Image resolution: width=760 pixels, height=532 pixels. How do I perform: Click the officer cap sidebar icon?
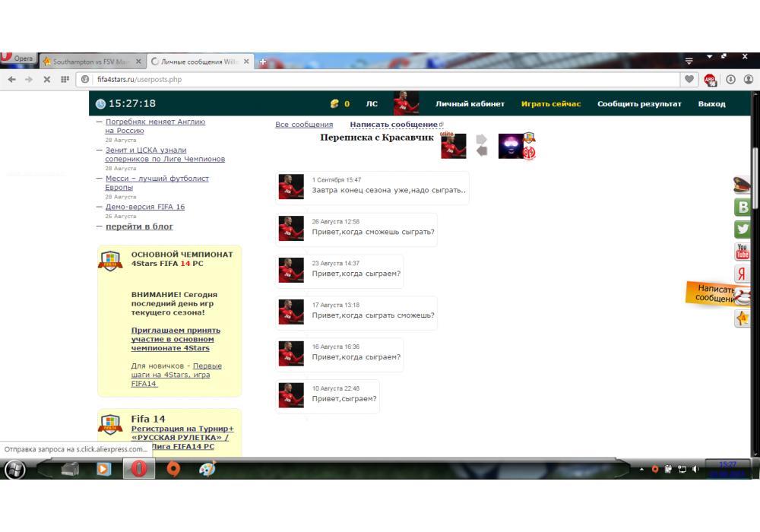click(x=742, y=185)
